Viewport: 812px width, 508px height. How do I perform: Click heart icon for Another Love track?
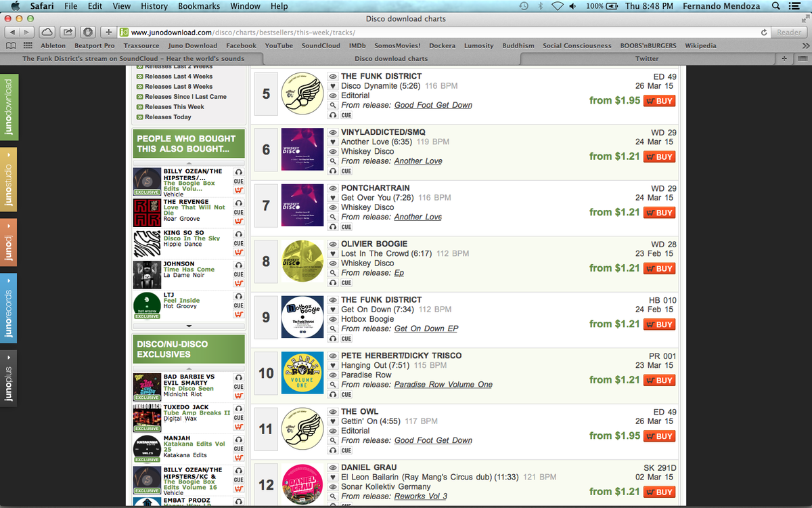[x=332, y=142]
